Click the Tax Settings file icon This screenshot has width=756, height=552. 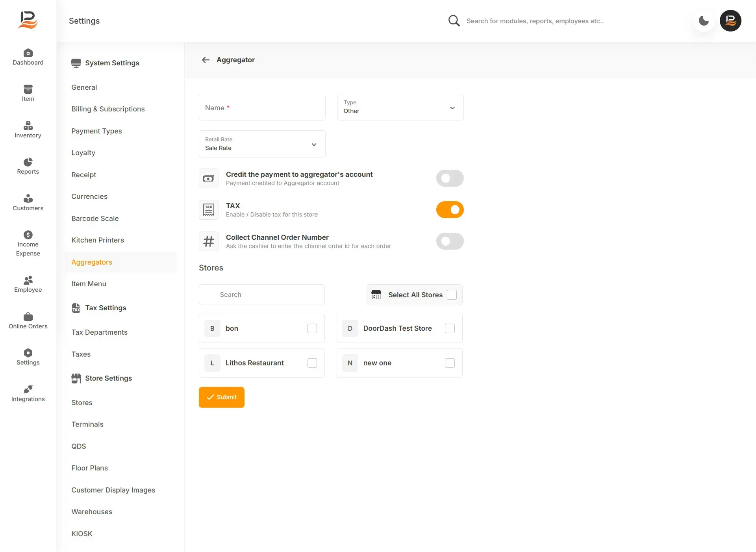(x=76, y=308)
